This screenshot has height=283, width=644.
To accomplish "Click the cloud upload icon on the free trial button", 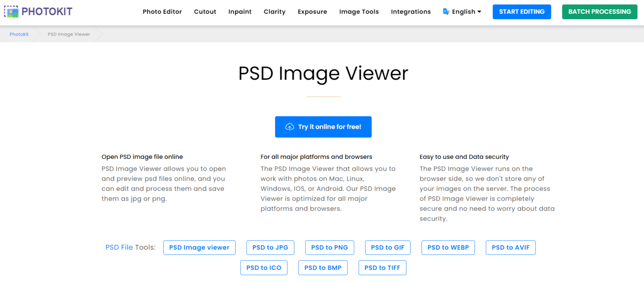I will point(290,127).
